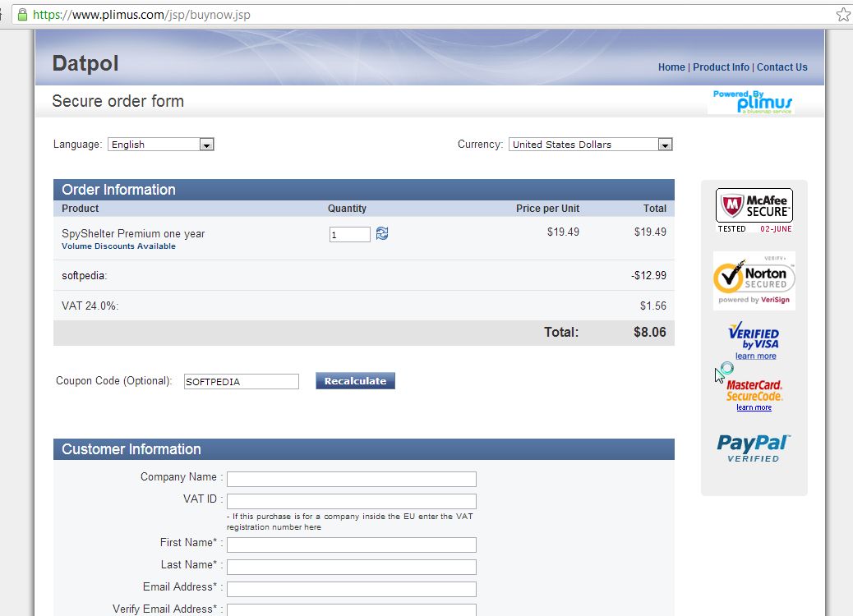Click the Recalculate button
The height and width of the screenshot is (616, 853).
click(x=355, y=380)
